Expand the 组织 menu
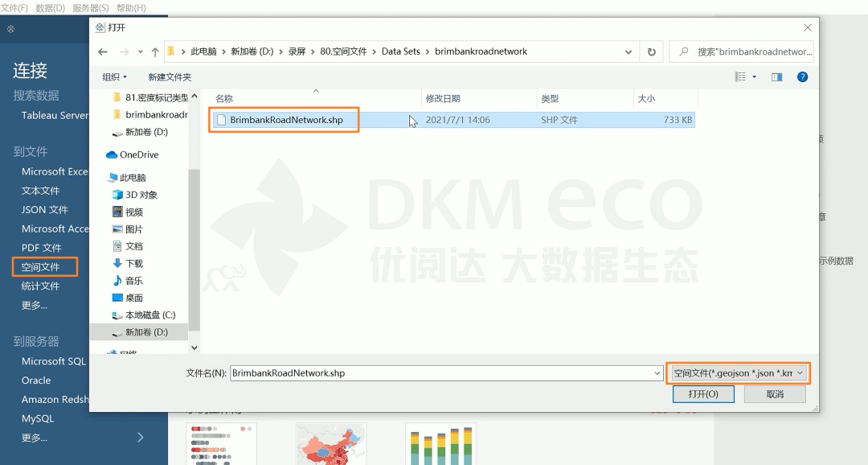 [x=114, y=77]
